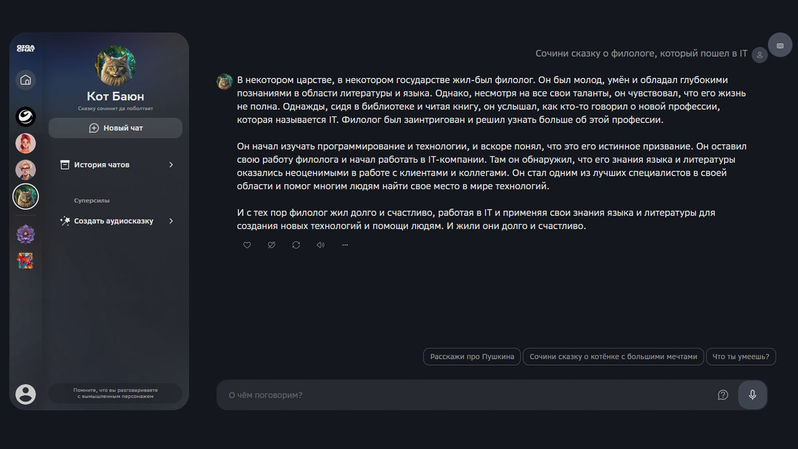Select suggestion about kitten with big dreams

coord(613,356)
